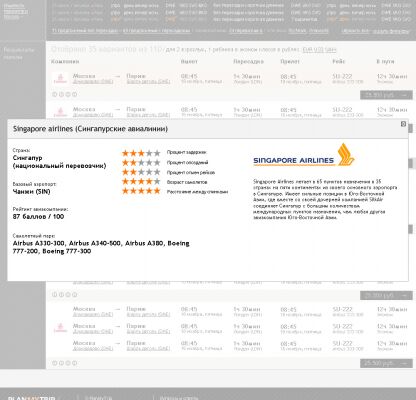
Task: Click the fleet list starting 'Airbus A330-300'
Action: pos(101,247)
